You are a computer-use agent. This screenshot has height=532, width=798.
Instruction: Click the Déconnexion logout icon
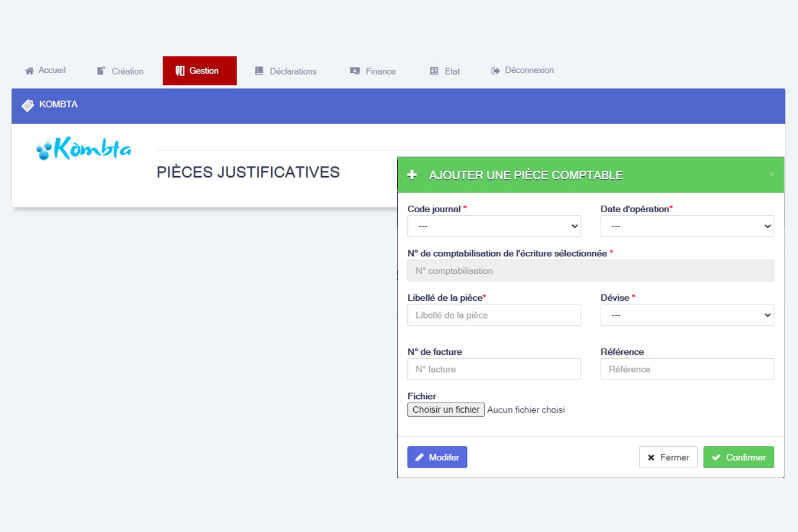point(495,71)
